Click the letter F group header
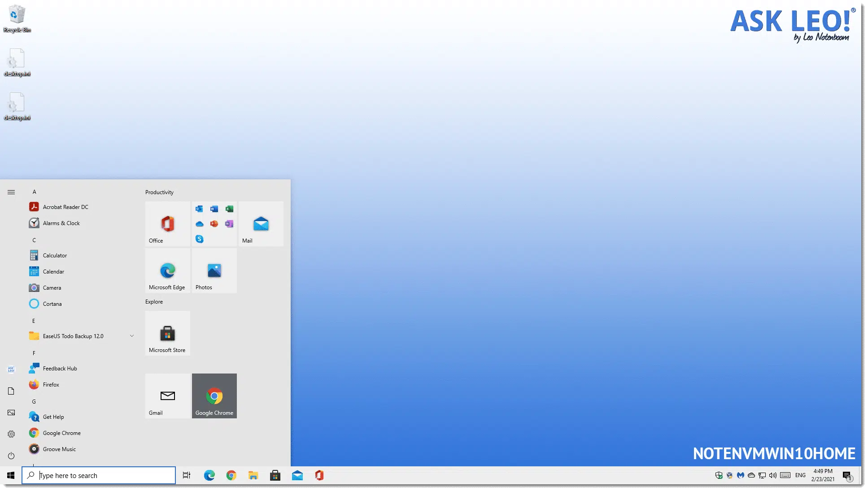This screenshot has width=868, height=491. [34, 353]
